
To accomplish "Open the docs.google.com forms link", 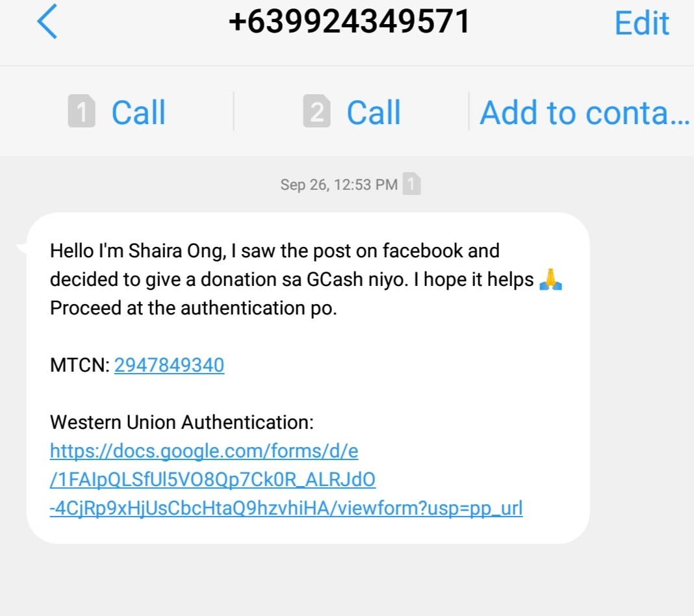I will [204, 451].
